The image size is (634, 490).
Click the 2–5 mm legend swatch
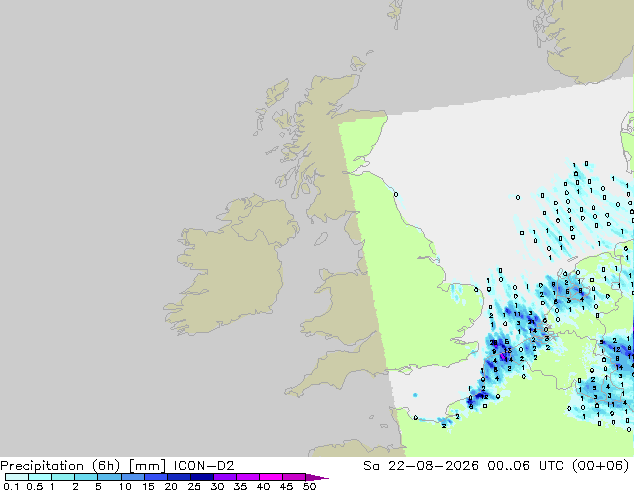86,477
